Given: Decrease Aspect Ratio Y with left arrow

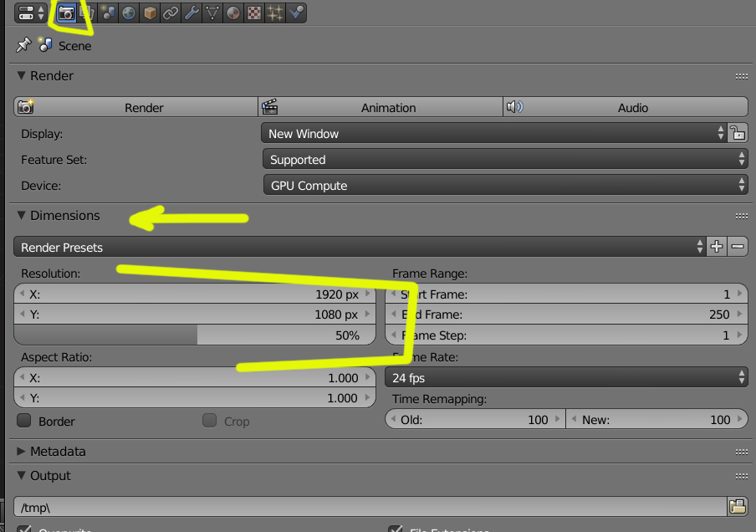Looking at the screenshot, I should coord(22,398).
